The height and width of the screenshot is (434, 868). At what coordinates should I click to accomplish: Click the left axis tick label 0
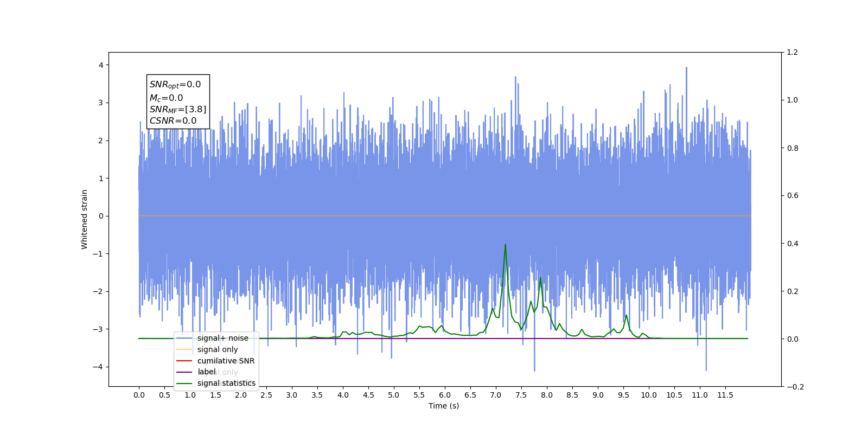coord(101,216)
